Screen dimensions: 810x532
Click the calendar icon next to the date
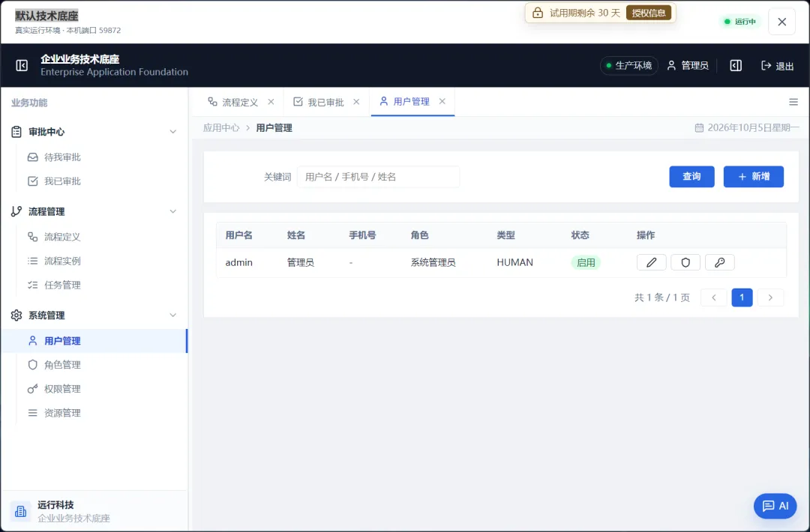699,128
